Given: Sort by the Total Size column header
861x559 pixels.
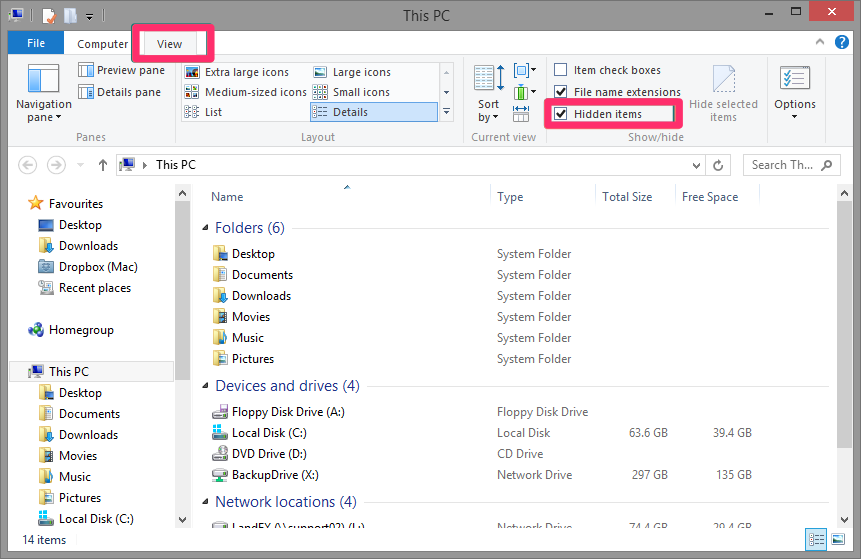Looking at the screenshot, I should coord(627,197).
